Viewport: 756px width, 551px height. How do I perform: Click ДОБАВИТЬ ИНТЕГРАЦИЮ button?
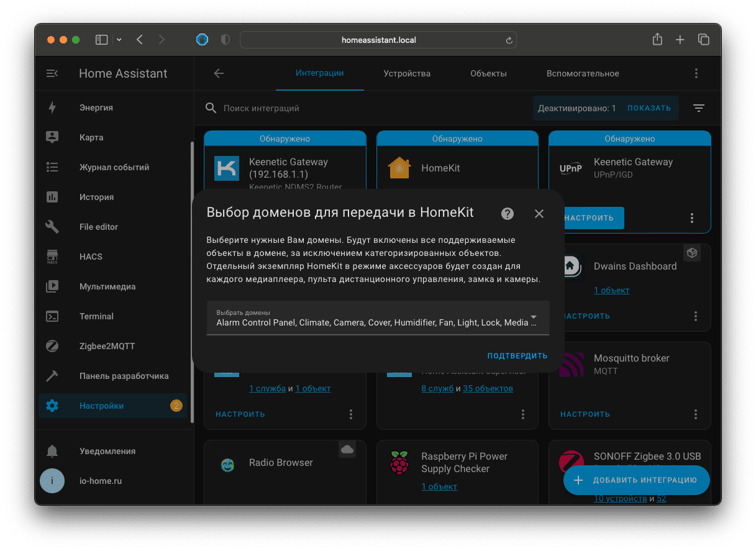pos(637,480)
